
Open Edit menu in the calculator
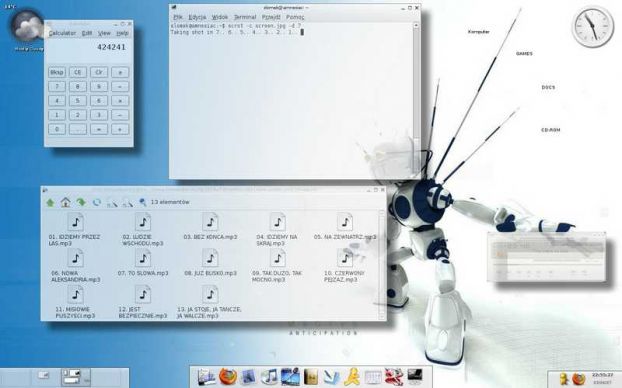coord(87,33)
